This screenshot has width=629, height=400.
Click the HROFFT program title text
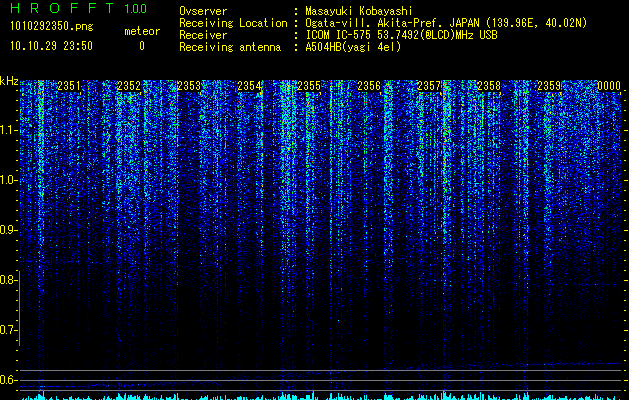click(x=63, y=8)
